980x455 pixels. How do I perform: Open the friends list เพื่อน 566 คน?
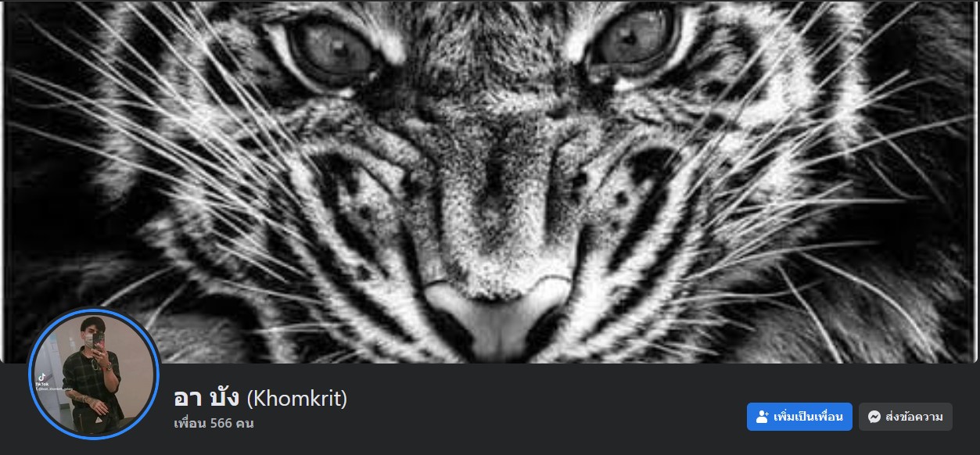[214, 423]
